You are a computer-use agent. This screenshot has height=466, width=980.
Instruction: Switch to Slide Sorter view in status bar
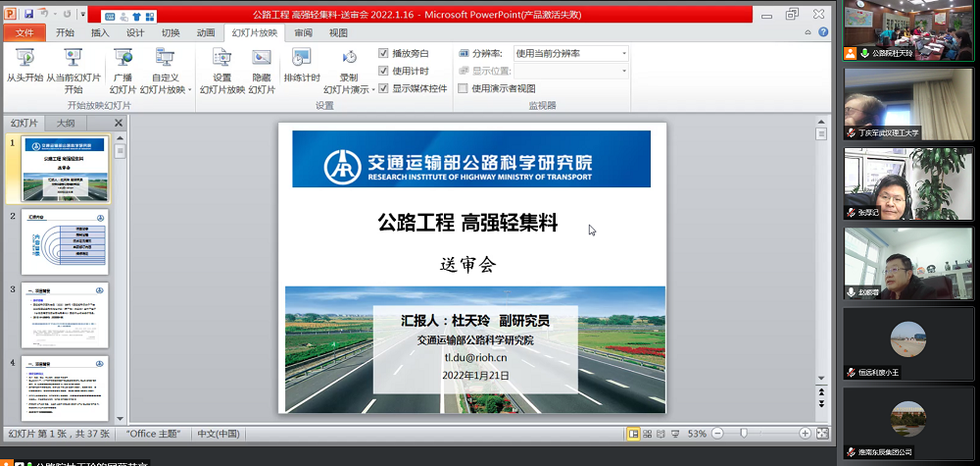click(x=649, y=433)
